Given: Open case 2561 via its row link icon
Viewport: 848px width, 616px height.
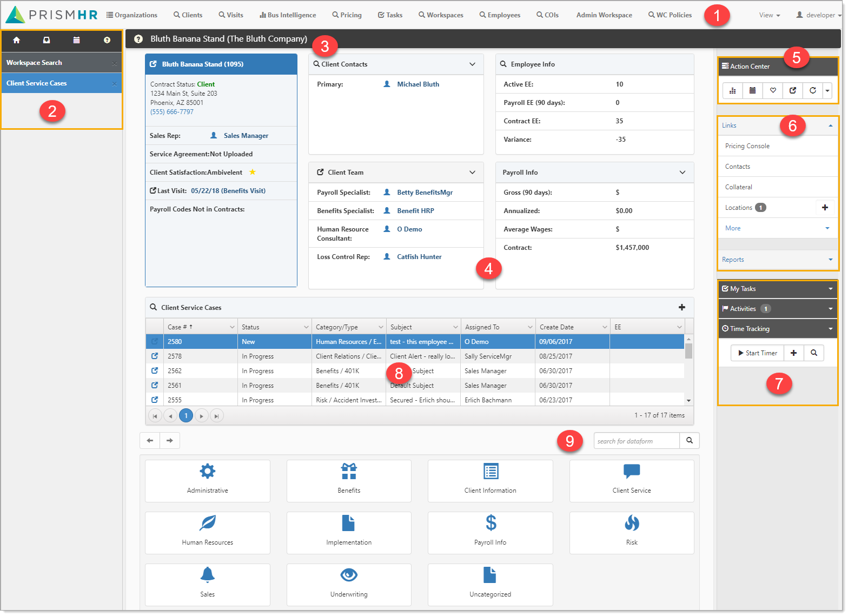Looking at the screenshot, I should tap(155, 385).
